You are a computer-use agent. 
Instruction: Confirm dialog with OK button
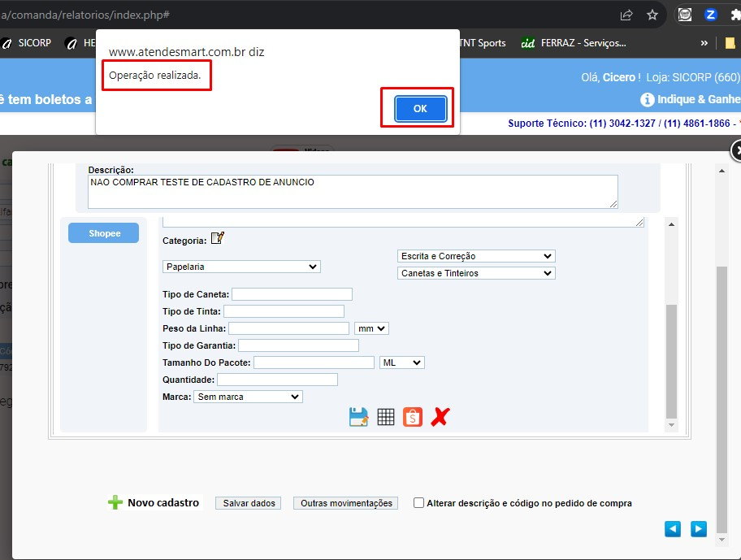420,109
